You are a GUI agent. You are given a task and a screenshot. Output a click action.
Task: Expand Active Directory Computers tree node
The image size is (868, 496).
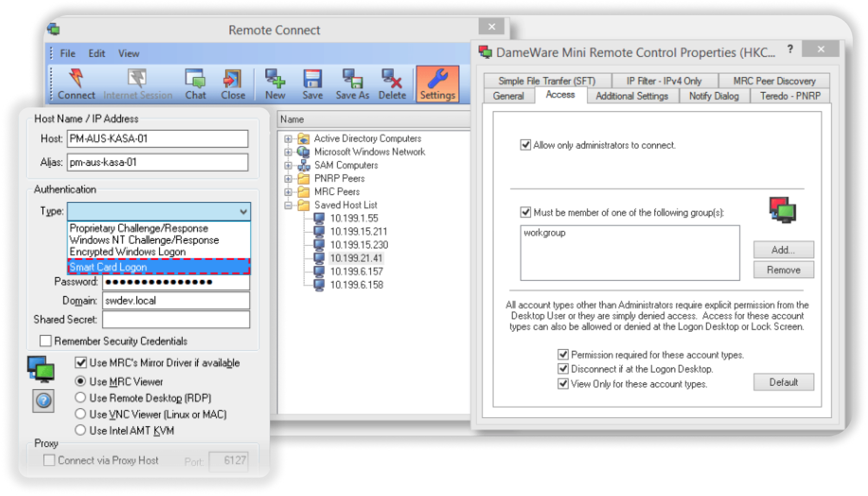point(289,139)
